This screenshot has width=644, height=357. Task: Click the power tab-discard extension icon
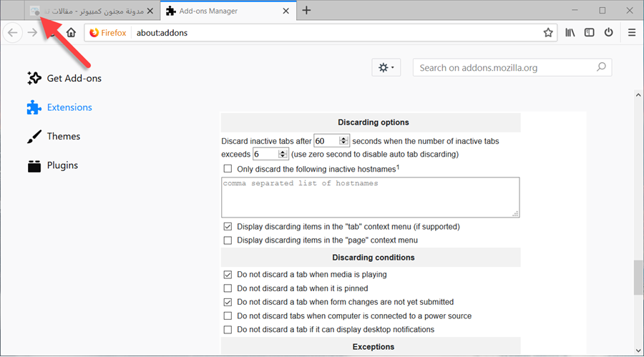click(x=609, y=32)
